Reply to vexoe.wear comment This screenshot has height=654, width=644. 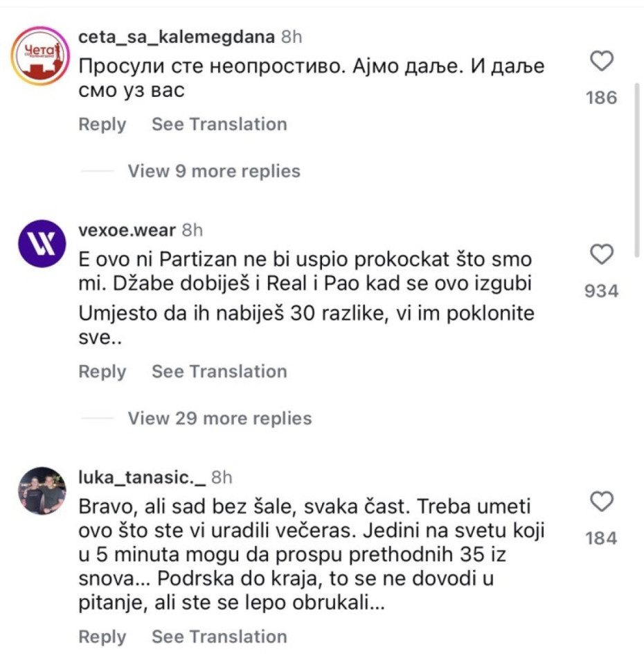(x=102, y=371)
